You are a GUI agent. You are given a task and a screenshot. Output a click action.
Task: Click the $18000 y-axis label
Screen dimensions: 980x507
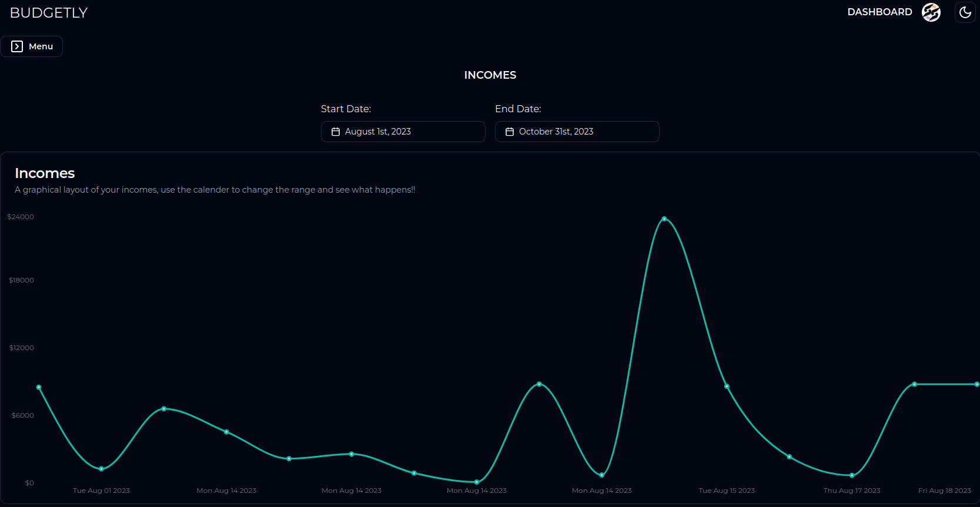coord(21,280)
